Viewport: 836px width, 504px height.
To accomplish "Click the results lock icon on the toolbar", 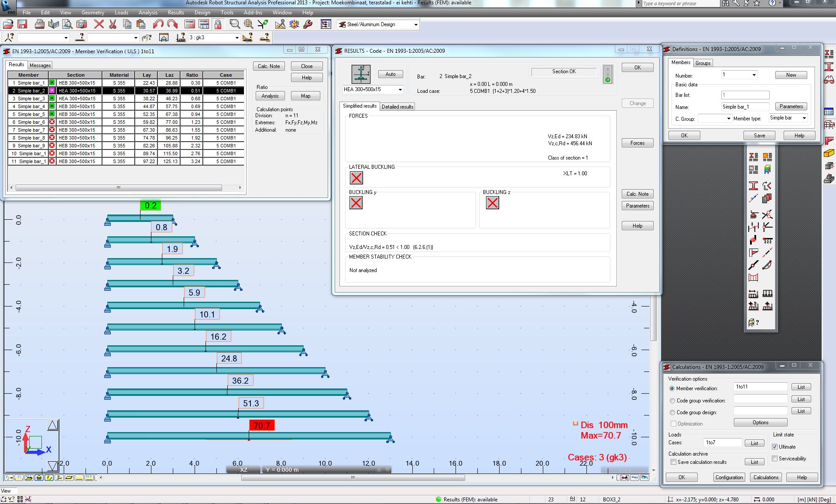I will (218, 24).
